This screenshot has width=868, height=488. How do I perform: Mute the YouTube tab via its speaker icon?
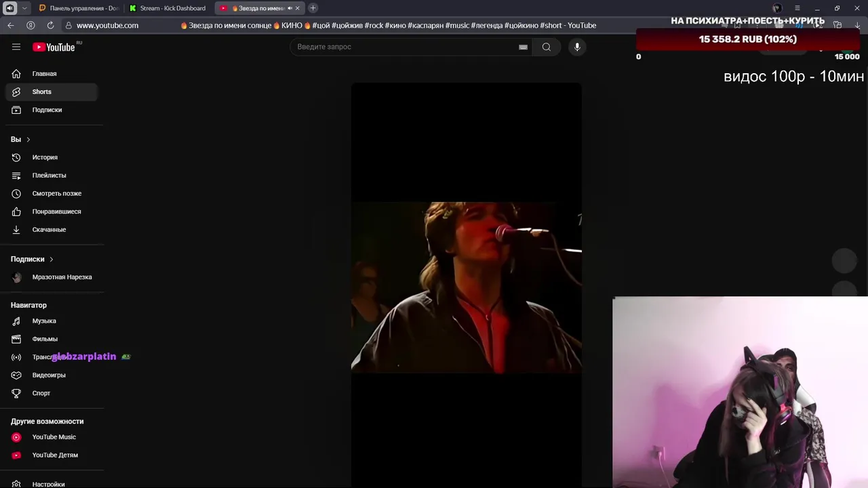tap(290, 8)
